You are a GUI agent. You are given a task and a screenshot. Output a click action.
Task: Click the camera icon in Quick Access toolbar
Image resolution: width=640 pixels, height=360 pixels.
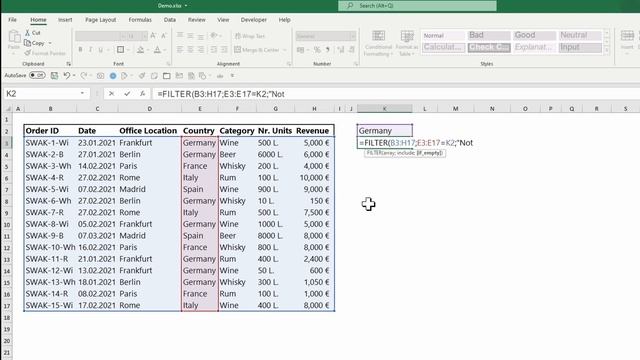(x=100, y=76)
